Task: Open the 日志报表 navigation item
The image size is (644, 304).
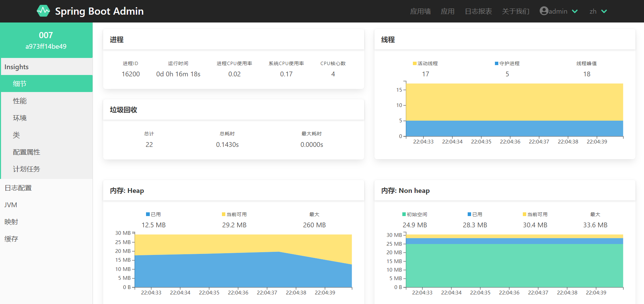Action: 478,11
